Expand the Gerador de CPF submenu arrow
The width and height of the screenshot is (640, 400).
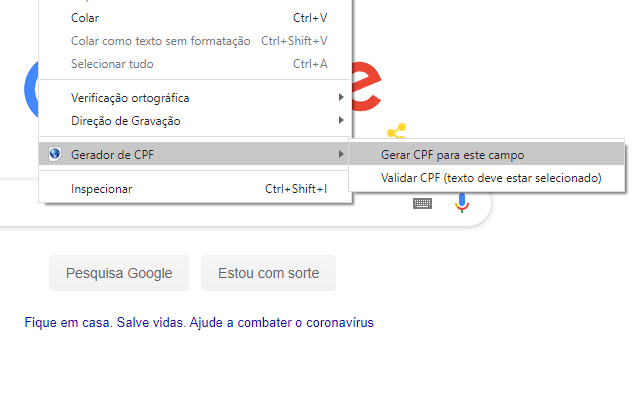[341, 154]
